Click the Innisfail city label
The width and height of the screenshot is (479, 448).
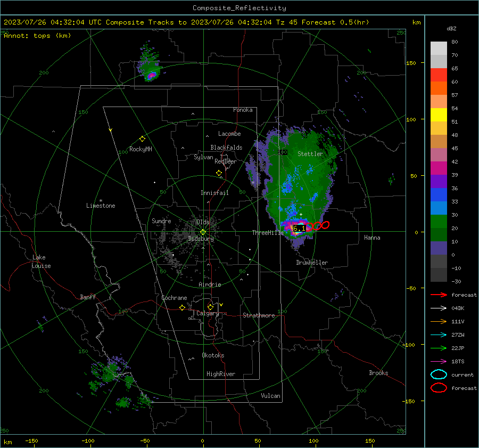click(x=214, y=193)
